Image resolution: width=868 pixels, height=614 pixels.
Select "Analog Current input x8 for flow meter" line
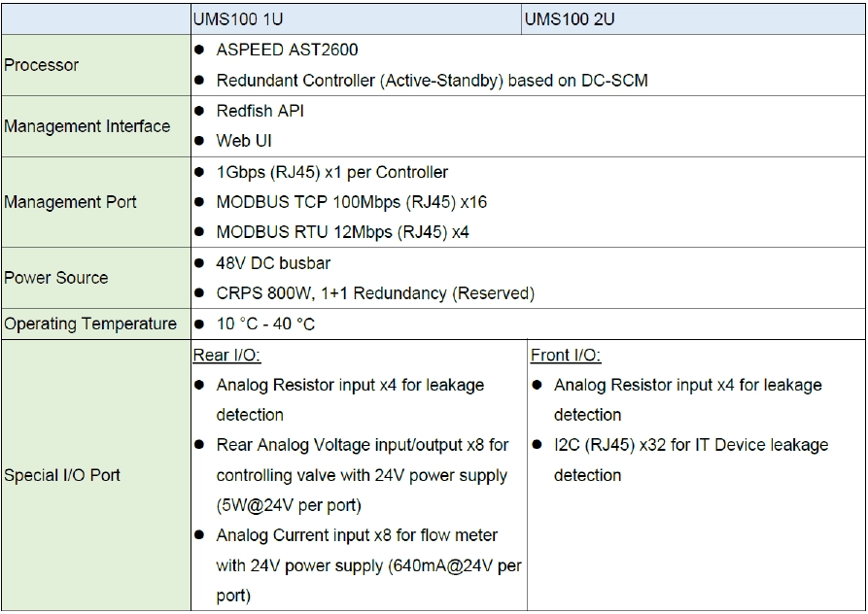[357, 535]
